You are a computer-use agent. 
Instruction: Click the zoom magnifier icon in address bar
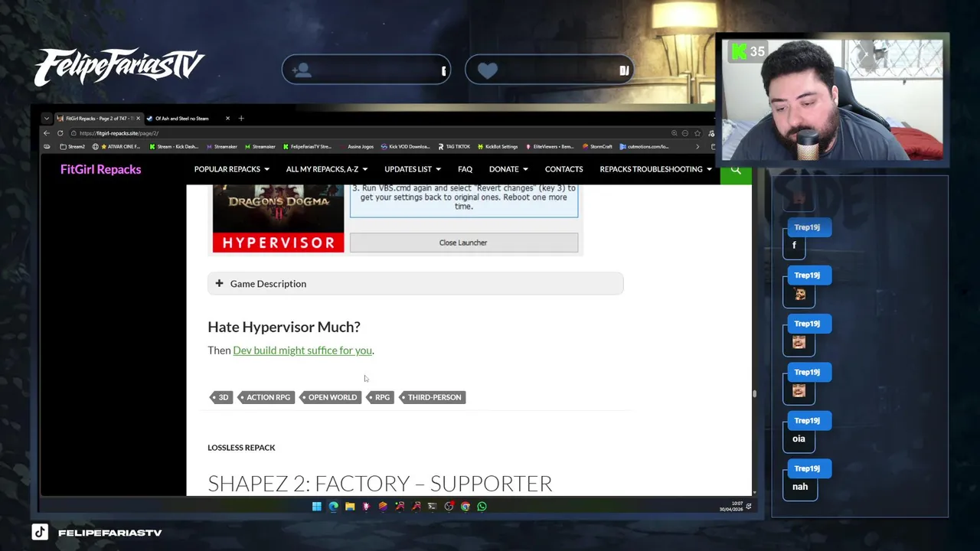pos(674,133)
